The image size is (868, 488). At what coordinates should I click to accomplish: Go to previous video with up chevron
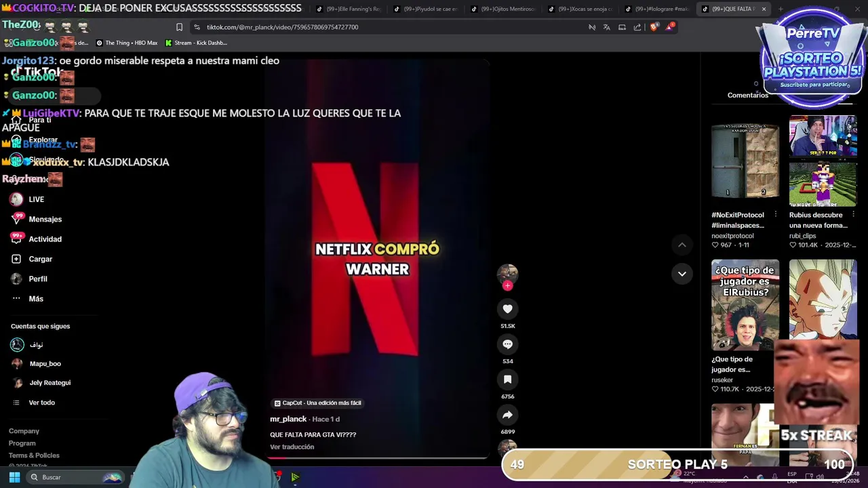[x=682, y=245]
